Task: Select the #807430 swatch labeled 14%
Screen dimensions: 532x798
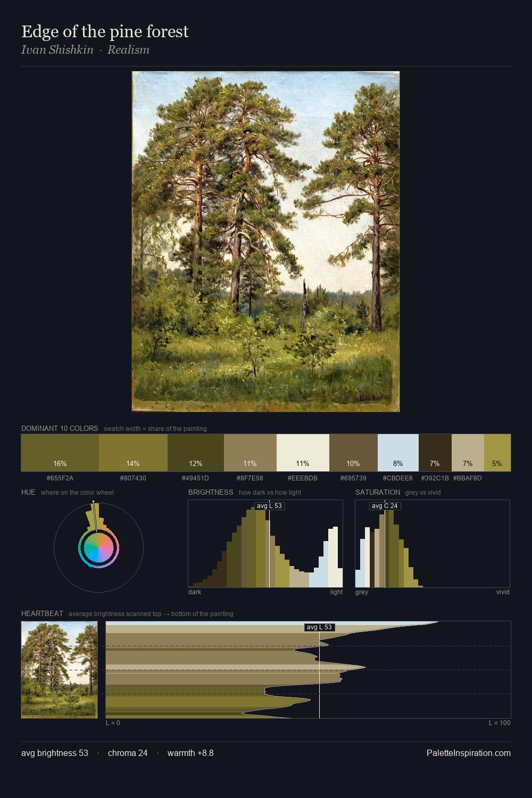Action: [x=133, y=453]
